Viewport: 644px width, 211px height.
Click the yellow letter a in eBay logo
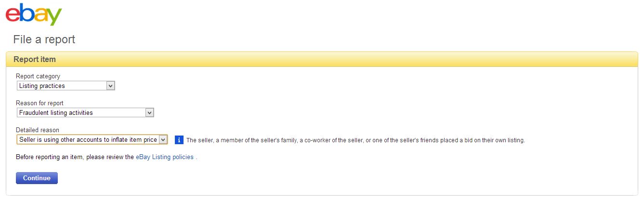click(40, 15)
